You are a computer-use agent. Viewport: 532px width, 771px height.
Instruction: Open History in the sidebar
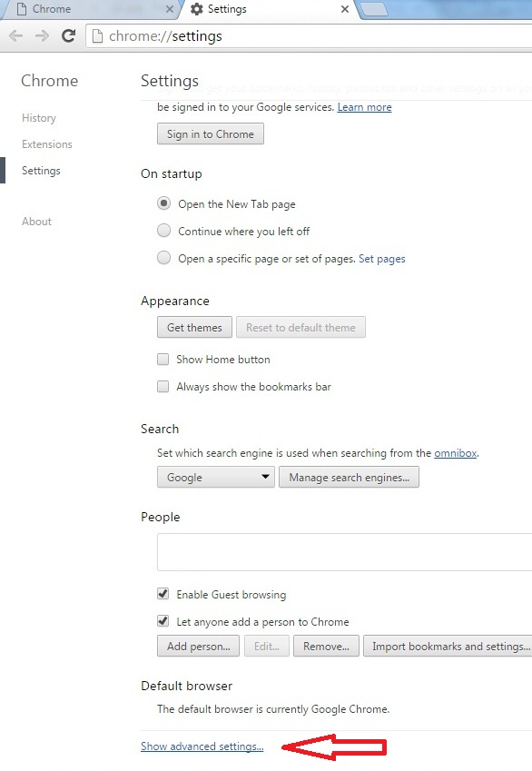[x=39, y=118]
